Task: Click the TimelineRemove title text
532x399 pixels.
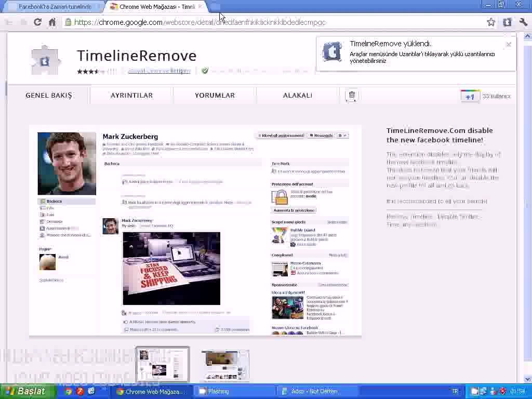Action: tap(137, 56)
